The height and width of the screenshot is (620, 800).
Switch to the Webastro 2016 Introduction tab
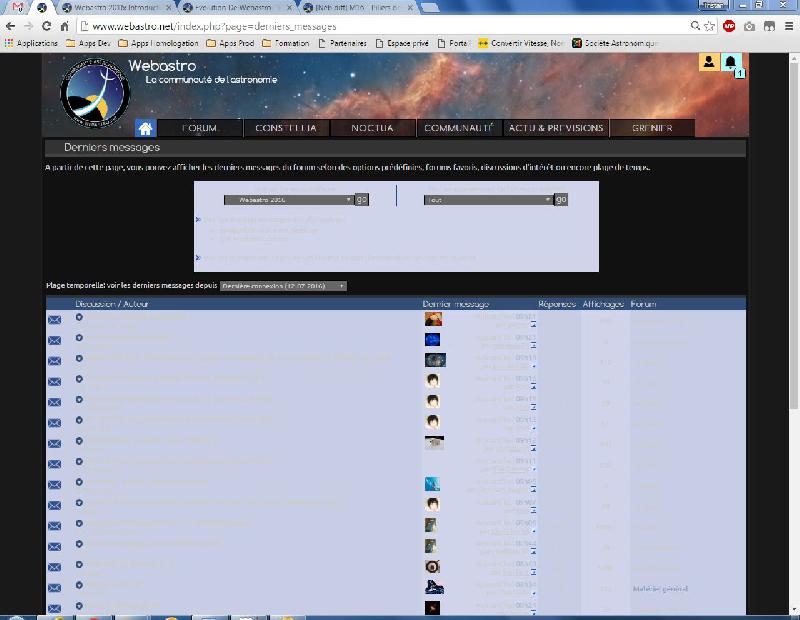click(x=116, y=8)
